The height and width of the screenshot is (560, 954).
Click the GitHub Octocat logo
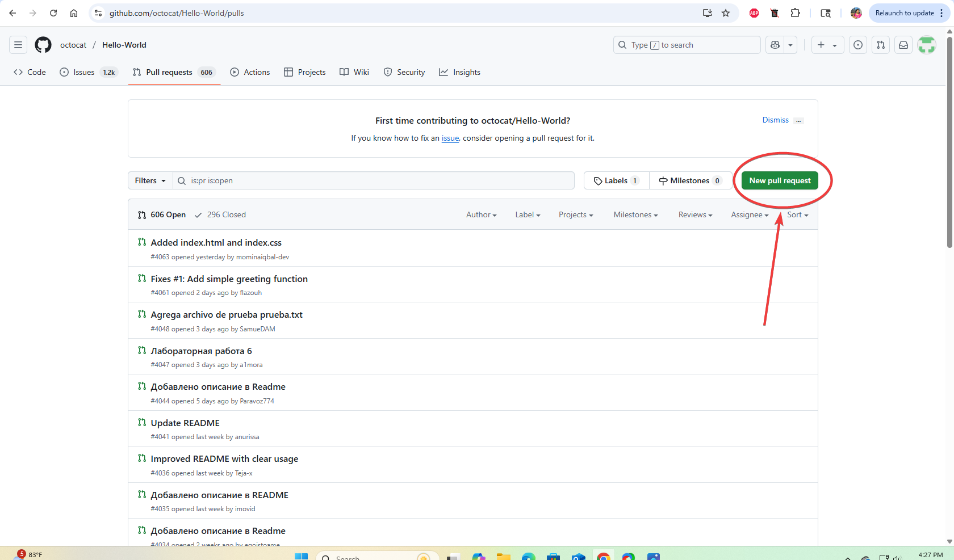click(43, 45)
